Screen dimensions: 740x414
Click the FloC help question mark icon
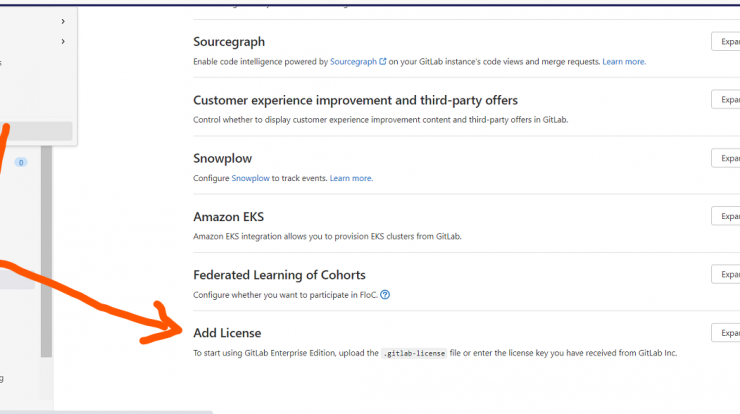click(x=385, y=295)
